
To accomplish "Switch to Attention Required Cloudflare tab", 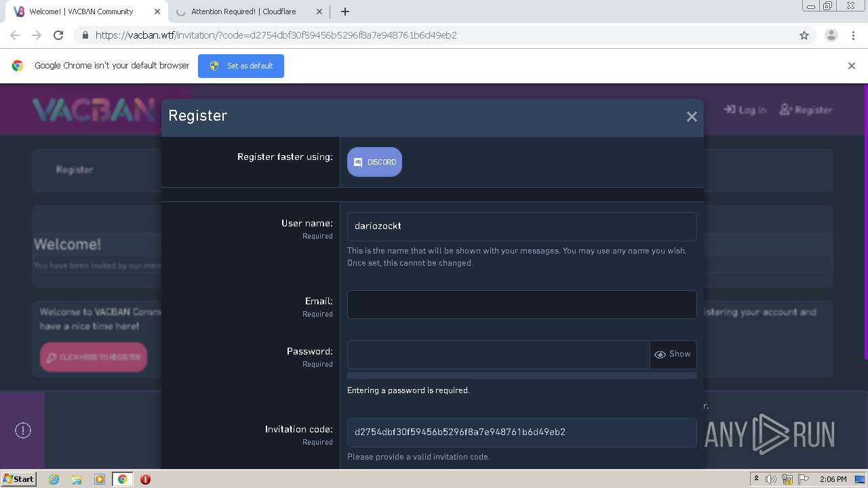I will (248, 12).
